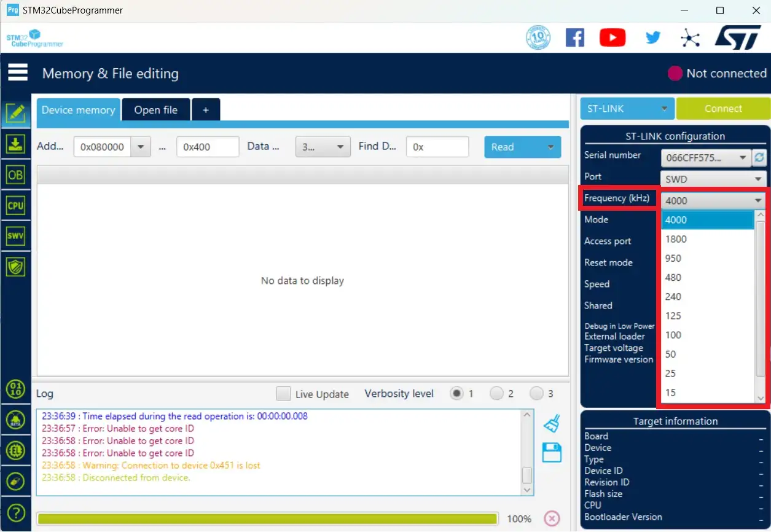
Task: Collapse the Frequency 4000 combo box
Action: (x=714, y=200)
